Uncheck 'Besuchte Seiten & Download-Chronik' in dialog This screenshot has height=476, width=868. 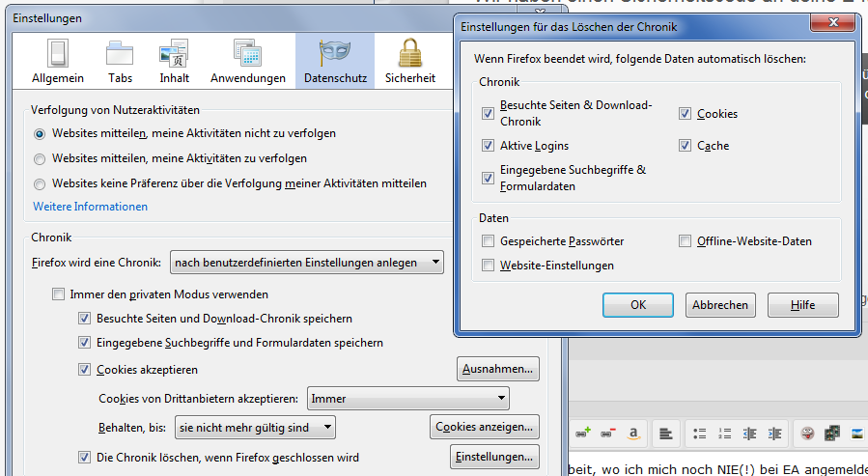point(488,114)
